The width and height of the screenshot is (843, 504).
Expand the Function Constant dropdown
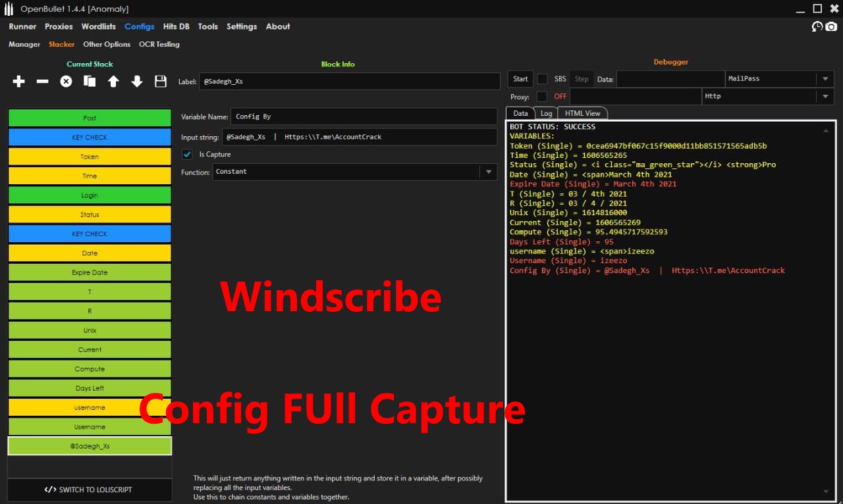[488, 172]
